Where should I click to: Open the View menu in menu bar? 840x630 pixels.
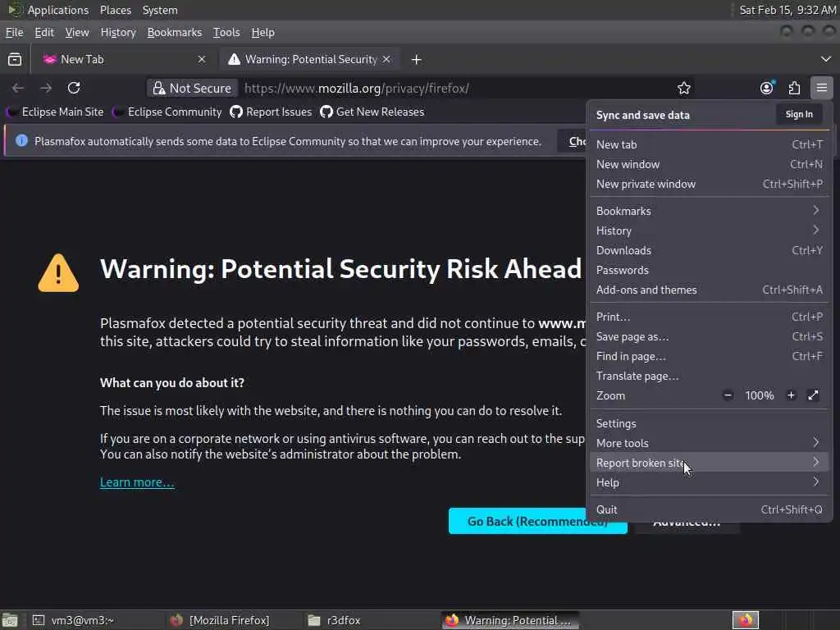pos(77,32)
